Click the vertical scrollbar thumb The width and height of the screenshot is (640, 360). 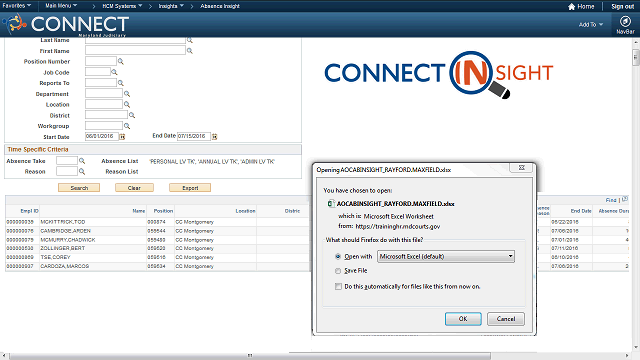pos(636,57)
